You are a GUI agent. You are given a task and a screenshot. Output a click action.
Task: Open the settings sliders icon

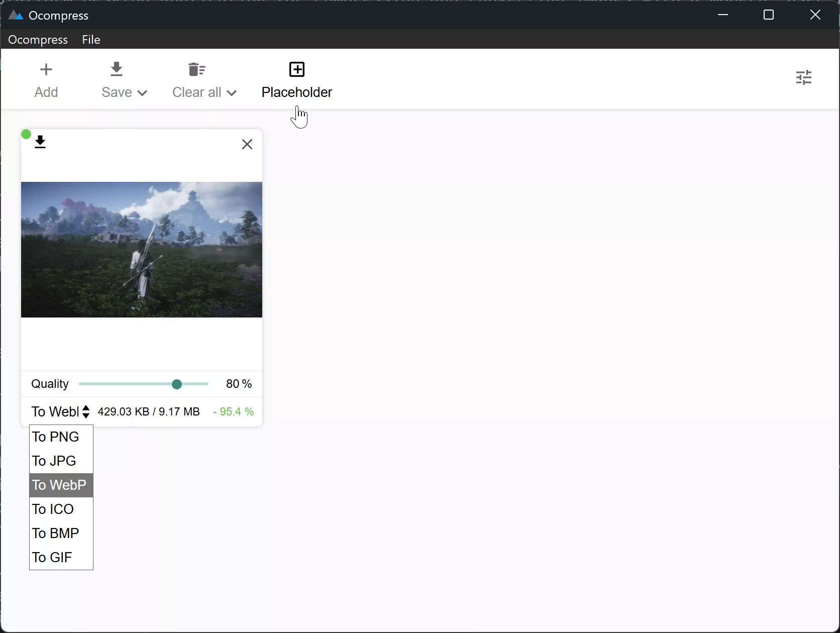click(x=804, y=77)
